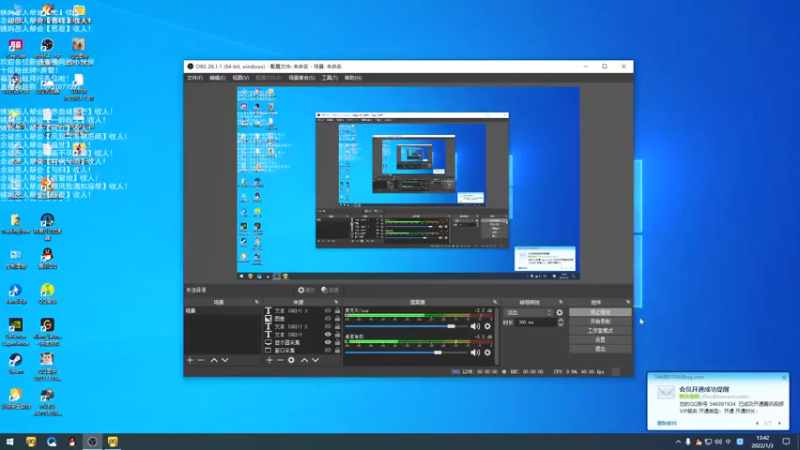Toggle visibility of 文本 (GDI+) 2 source

coord(328,327)
